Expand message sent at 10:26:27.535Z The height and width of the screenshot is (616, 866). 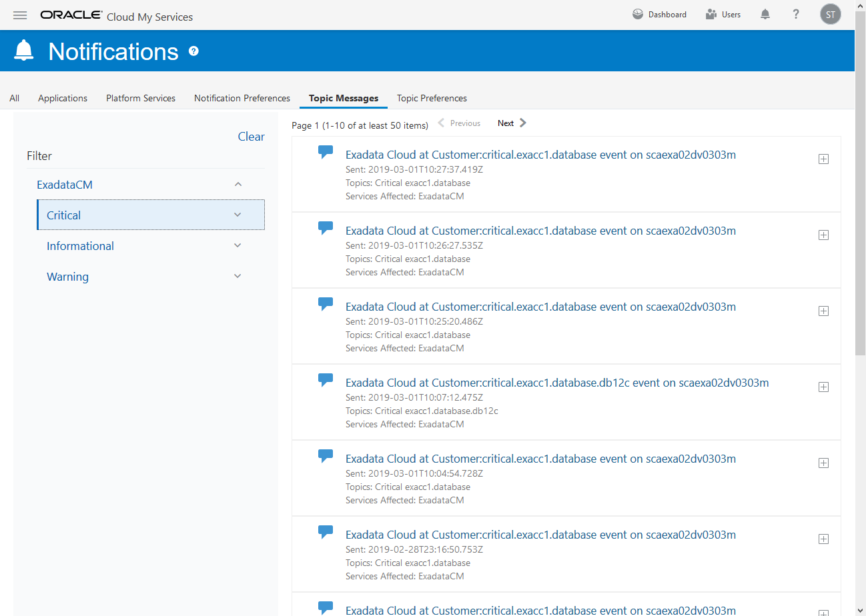pyautogui.click(x=823, y=235)
